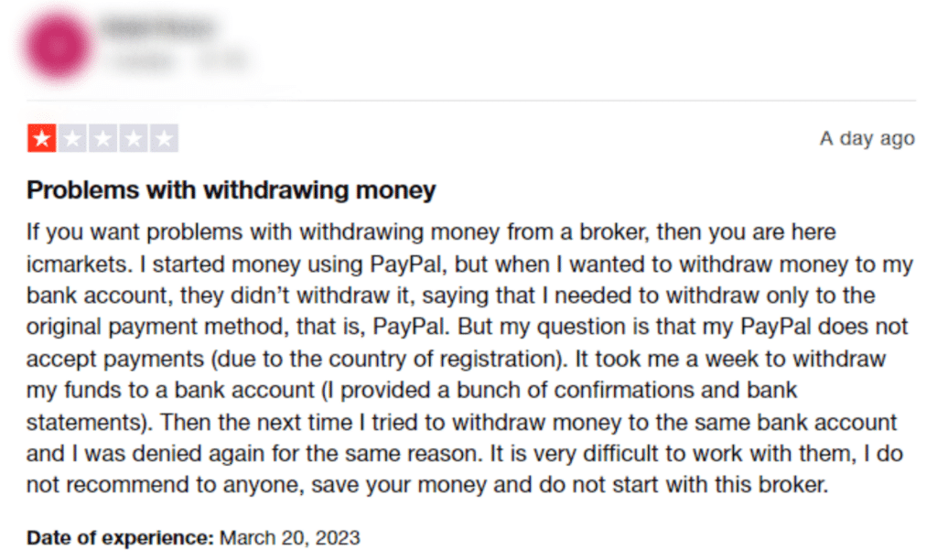Select the third grey rating star
Screen dimensions: 937x560
102,139
